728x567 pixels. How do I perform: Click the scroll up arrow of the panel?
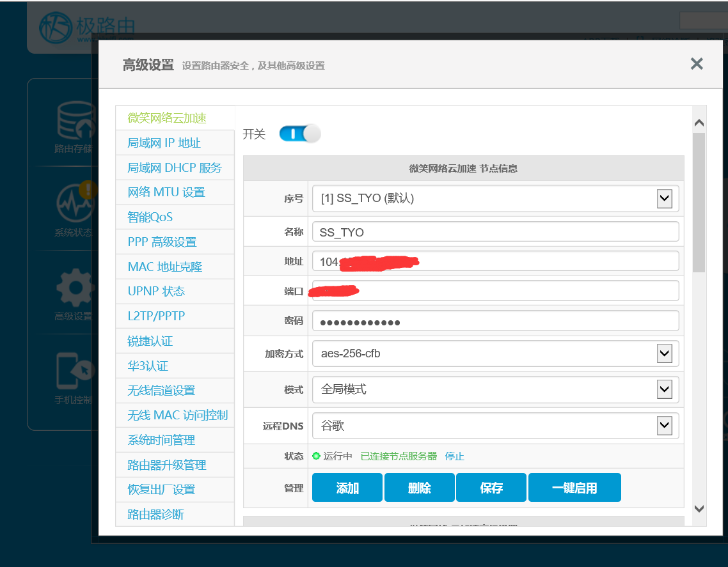point(699,123)
